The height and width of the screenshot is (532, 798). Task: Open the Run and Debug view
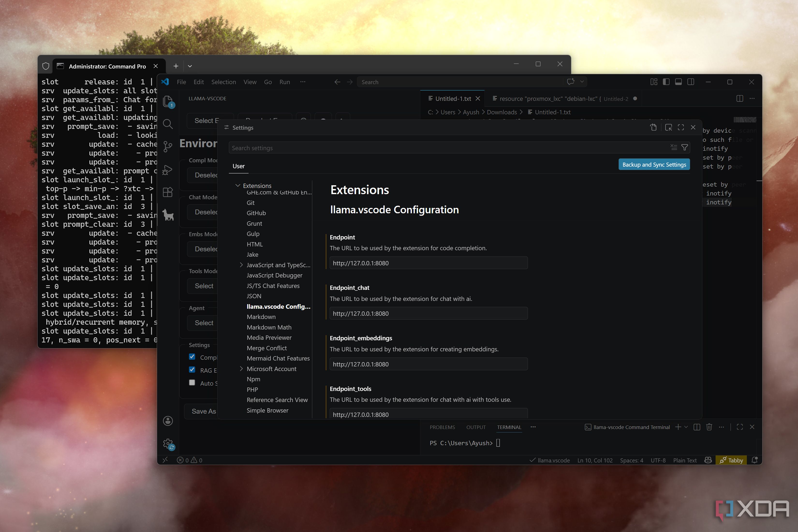pos(168,170)
